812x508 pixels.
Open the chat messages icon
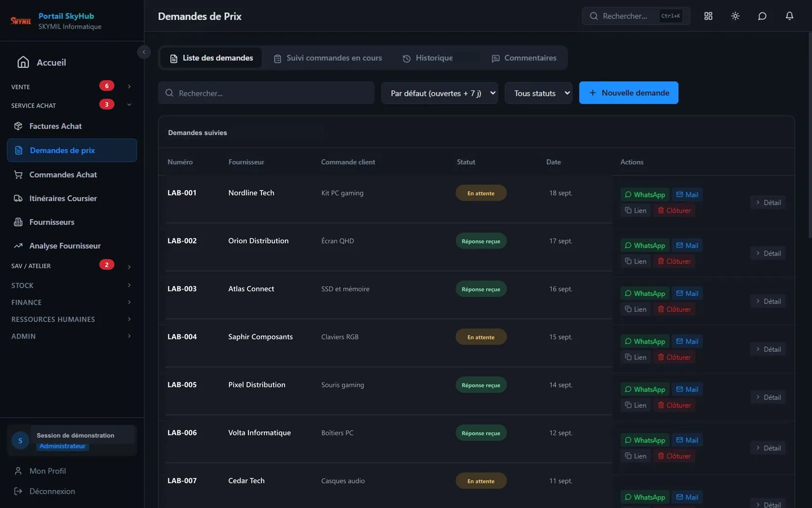pos(762,16)
